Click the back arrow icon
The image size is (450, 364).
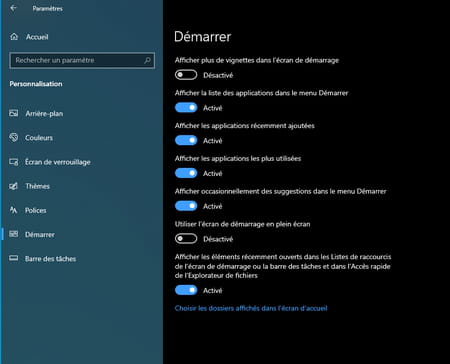pyautogui.click(x=13, y=8)
